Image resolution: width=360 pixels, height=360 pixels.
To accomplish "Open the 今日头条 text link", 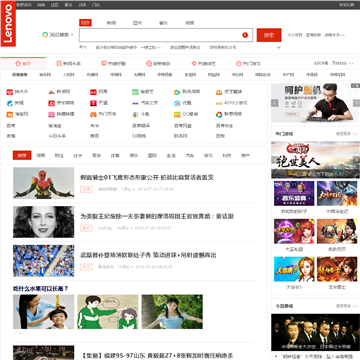I will [x=57, y=136].
